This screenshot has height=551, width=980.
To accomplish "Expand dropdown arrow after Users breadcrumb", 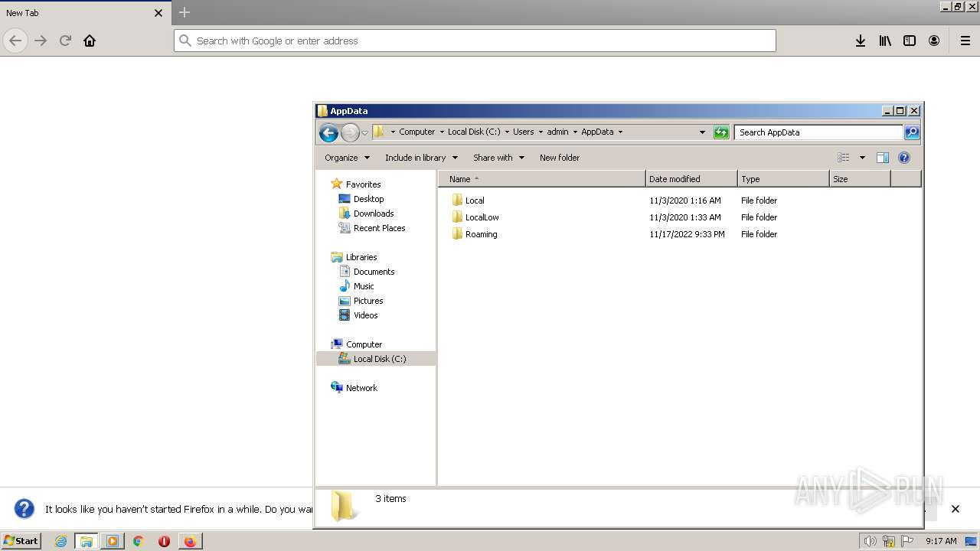I will click(x=541, y=132).
